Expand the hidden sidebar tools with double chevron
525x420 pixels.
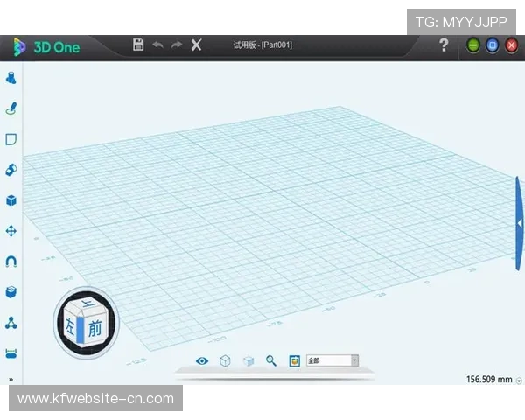point(11,380)
